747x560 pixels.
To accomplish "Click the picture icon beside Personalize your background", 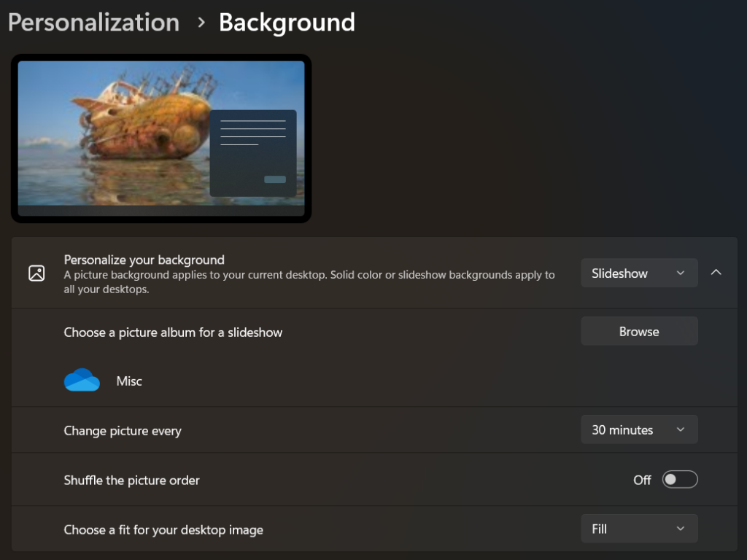I will point(36,273).
